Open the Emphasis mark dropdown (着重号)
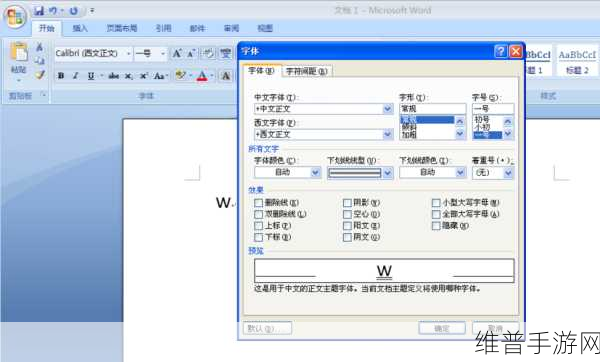The height and width of the screenshot is (362, 600). (x=508, y=173)
